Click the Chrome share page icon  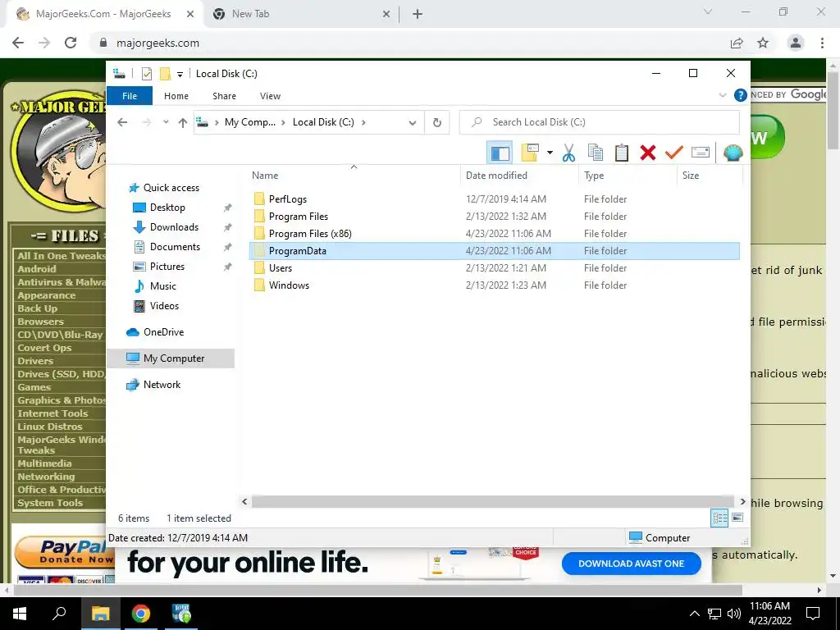coord(737,43)
